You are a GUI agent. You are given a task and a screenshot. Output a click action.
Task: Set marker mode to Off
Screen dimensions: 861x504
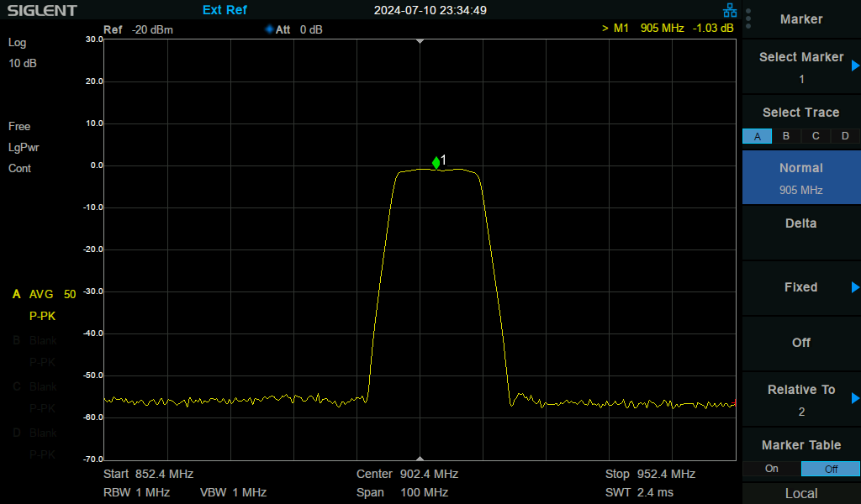(800, 343)
